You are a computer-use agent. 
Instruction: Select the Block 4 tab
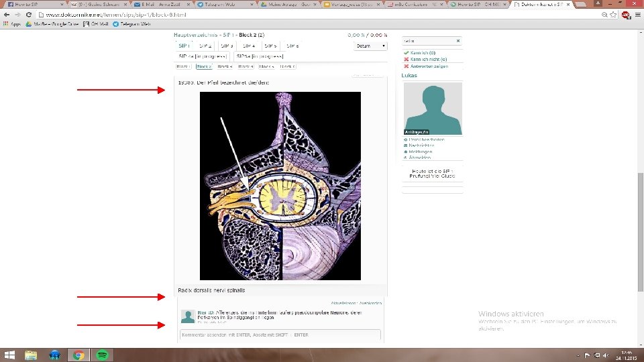246,66
